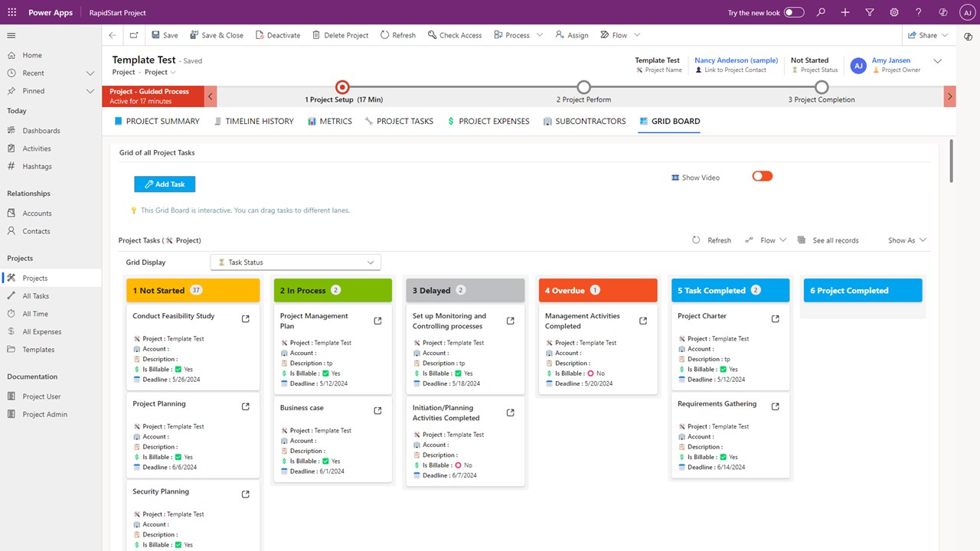Open record in new window icon
Screen dimensions: 980x551
134,35
